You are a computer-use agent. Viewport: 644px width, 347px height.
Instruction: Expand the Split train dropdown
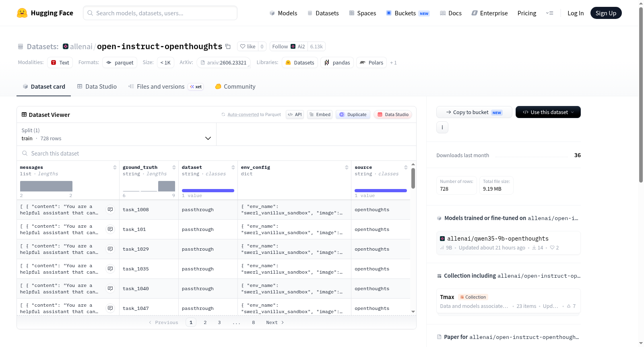coord(116,134)
